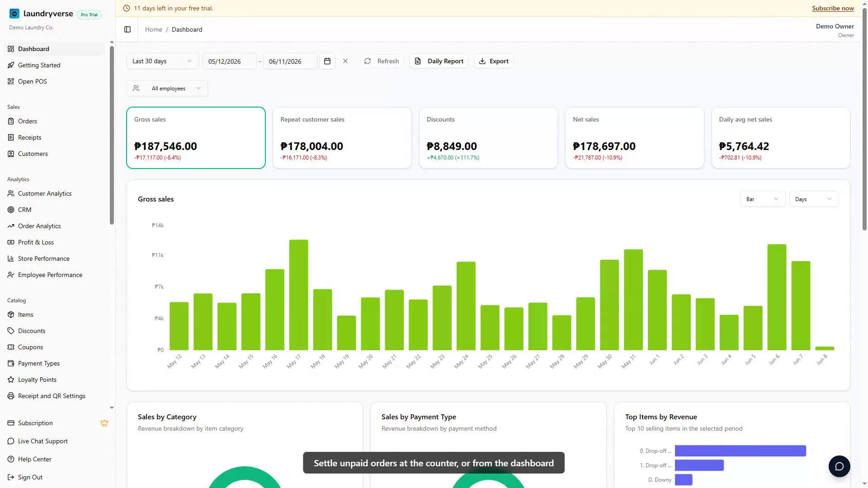Open the Days grouping dropdown
This screenshot has width=868, height=488.
tap(814, 199)
